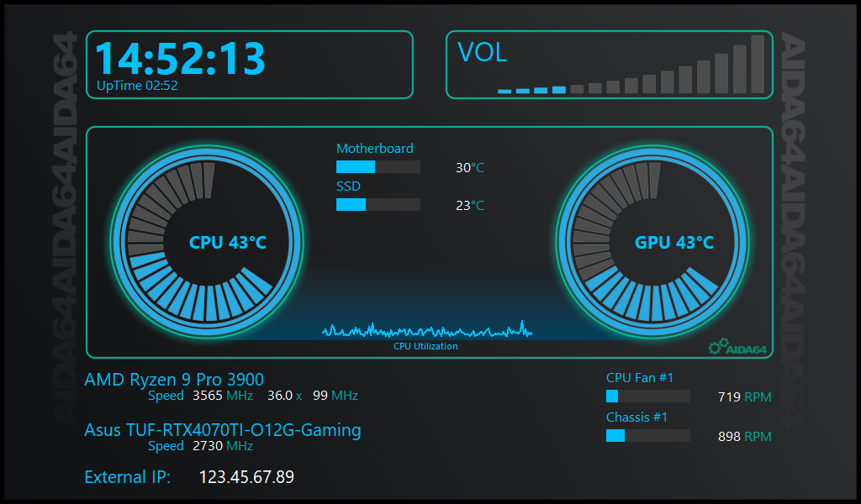Click the CPU Fan #1 speed bar
The width and height of the screenshot is (861, 504).
(x=647, y=396)
